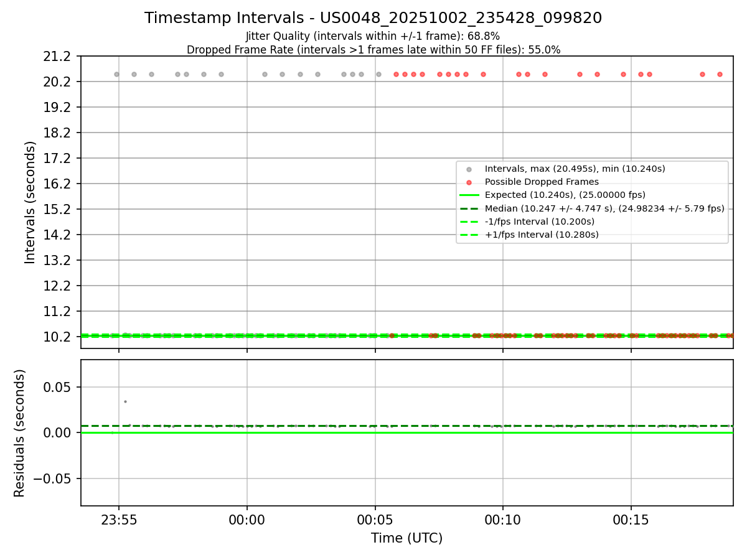
Task: Click the dark green dashed sample beside 'Median'
Action: [x=469, y=208]
